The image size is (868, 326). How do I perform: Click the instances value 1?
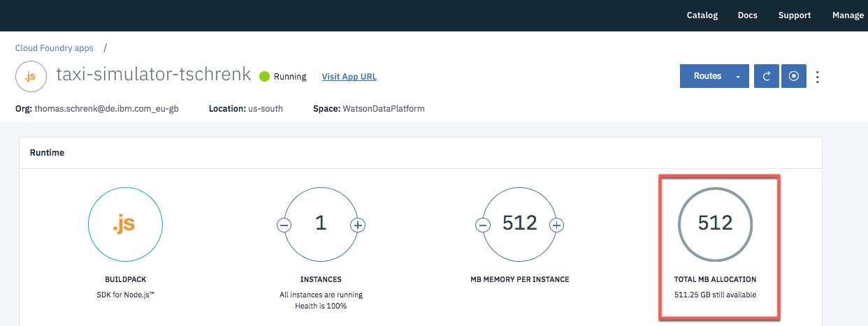click(321, 223)
